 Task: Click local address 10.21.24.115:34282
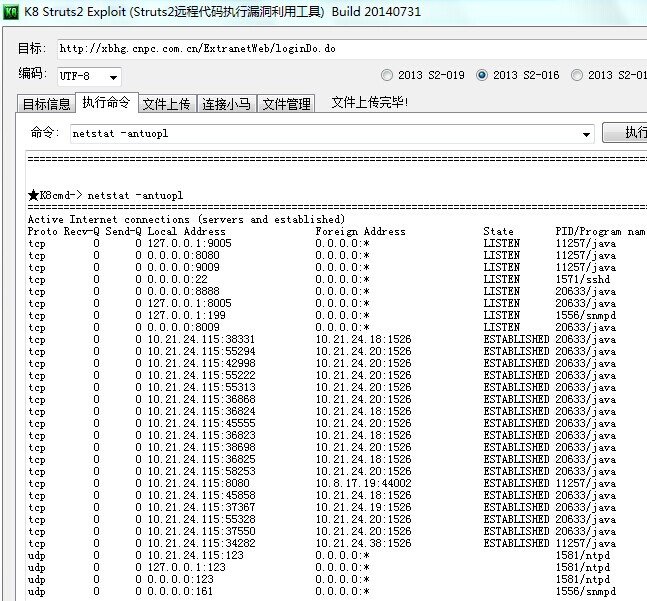coord(201,543)
